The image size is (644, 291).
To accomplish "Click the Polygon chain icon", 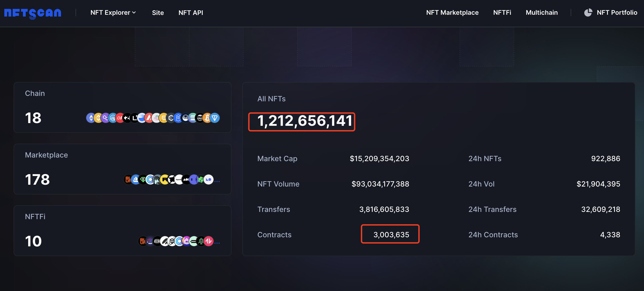I will point(105,118).
